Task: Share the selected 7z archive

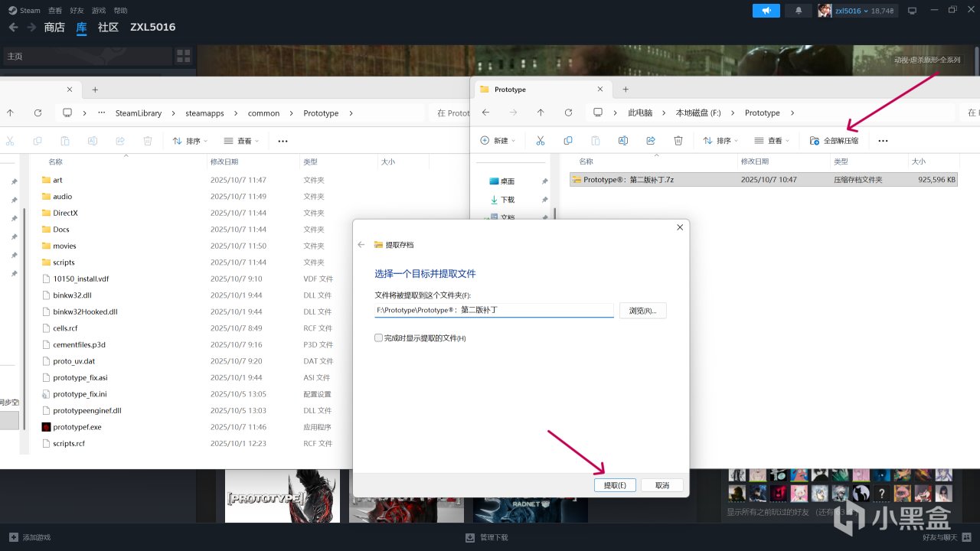Action: (x=650, y=141)
